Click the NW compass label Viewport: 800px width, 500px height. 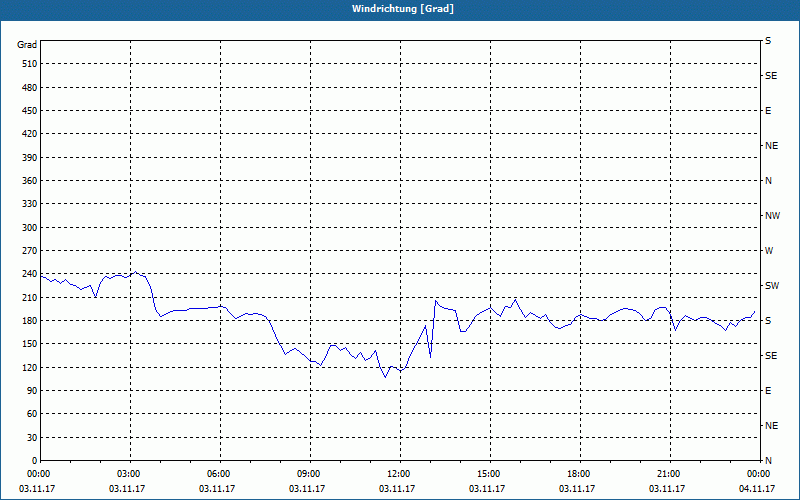[x=772, y=216]
